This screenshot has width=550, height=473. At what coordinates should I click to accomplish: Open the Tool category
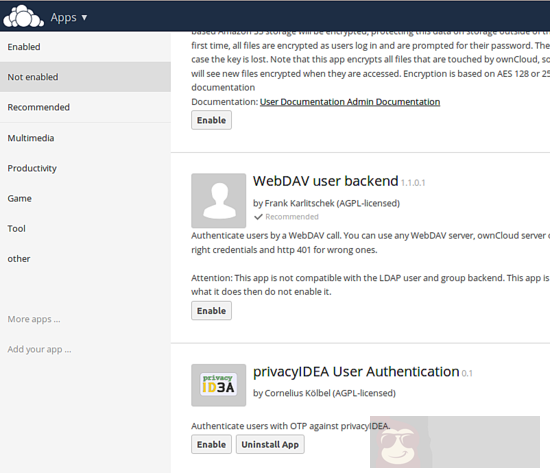click(x=85, y=228)
